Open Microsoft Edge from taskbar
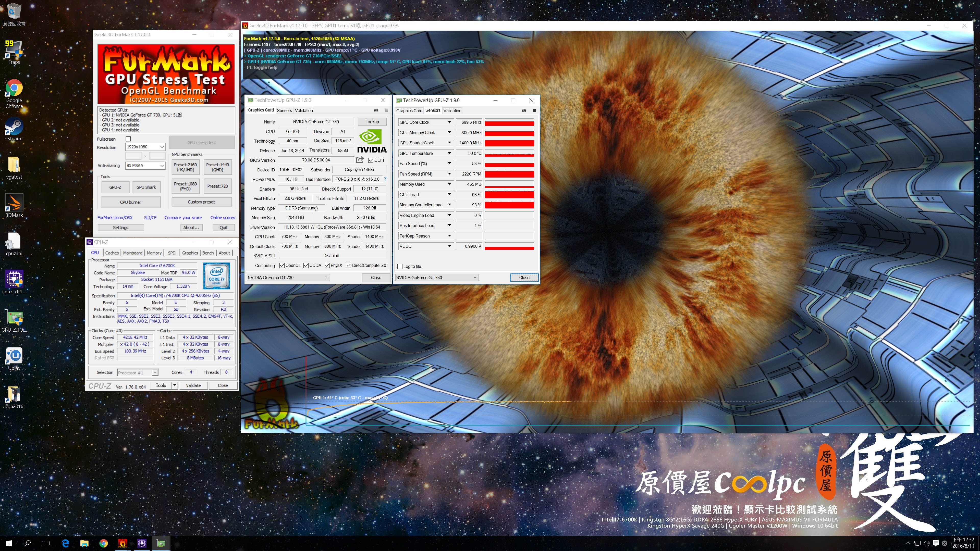 pos(65,543)
